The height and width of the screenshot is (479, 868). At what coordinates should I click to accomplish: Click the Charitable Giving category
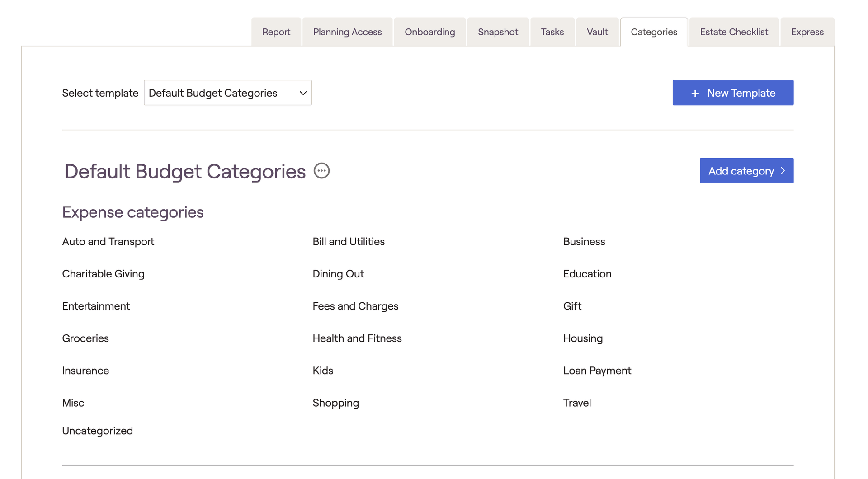point(103,274)
